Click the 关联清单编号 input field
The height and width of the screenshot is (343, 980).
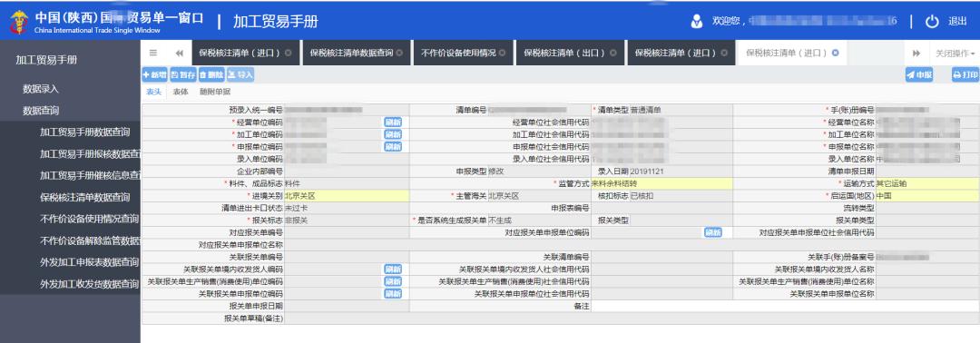point(661,257)
